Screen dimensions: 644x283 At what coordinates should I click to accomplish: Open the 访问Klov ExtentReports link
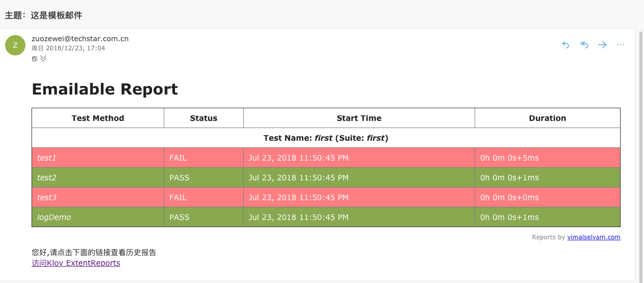click(x=76, y=263)
